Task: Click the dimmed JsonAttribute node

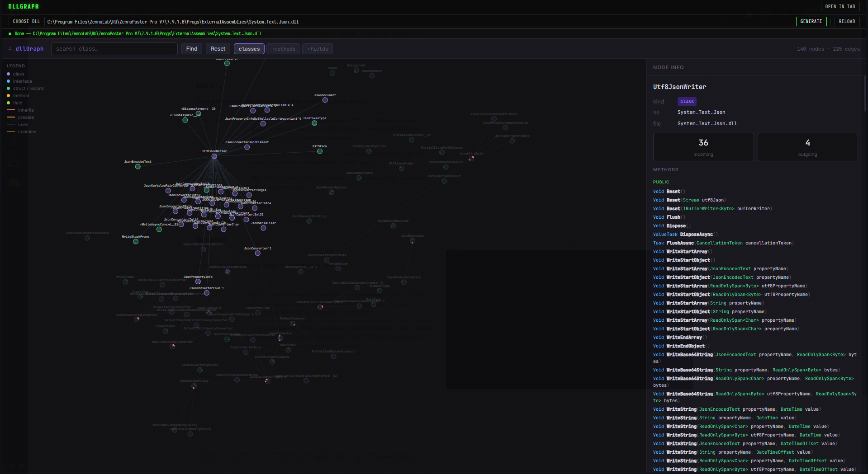Action: point(471,159)
